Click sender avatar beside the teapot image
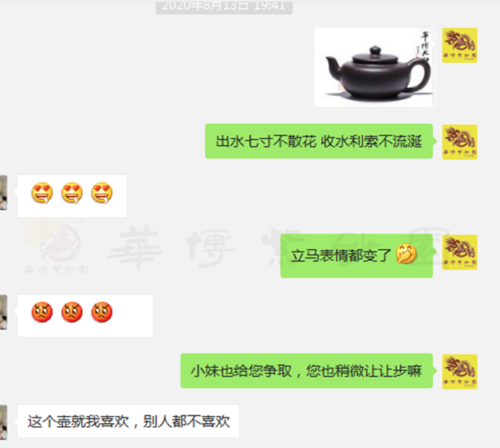The width and height of the screenshot is (500, 448). [459, 45]
